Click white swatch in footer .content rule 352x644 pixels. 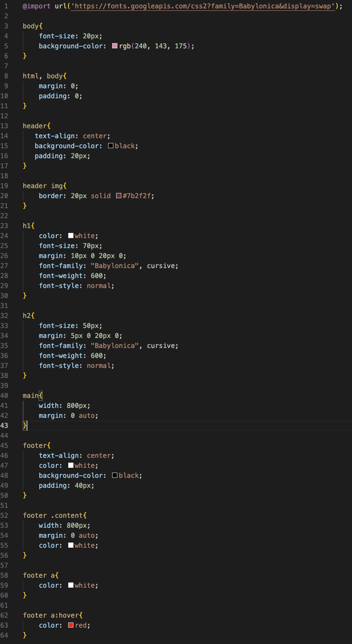pos(71,545)
